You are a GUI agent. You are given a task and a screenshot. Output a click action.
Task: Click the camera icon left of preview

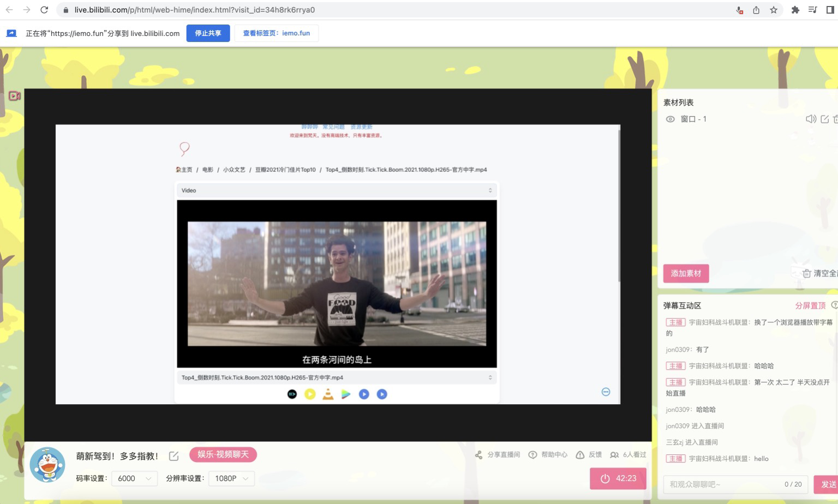[15, 96]
